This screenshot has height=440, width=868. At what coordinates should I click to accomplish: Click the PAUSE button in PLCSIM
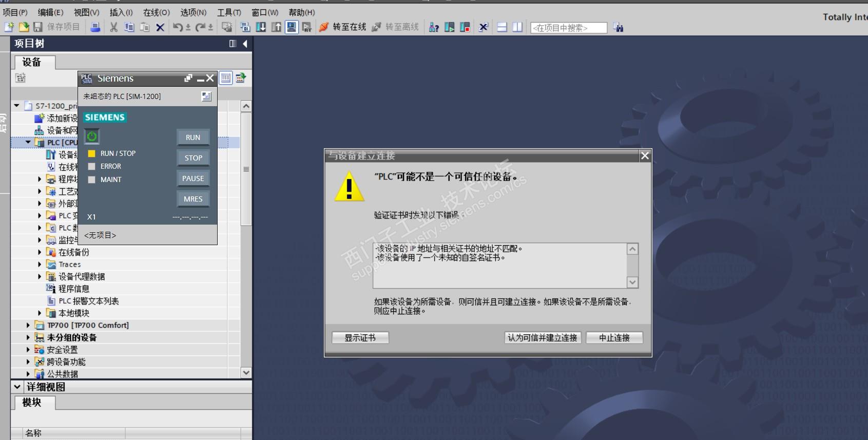coord(193,178)
